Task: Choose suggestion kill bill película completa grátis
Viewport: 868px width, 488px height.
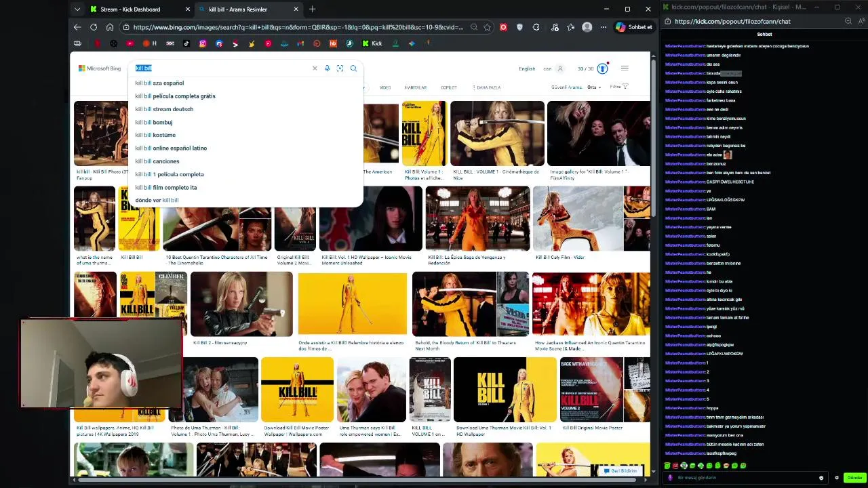Action: pos(245,96)
